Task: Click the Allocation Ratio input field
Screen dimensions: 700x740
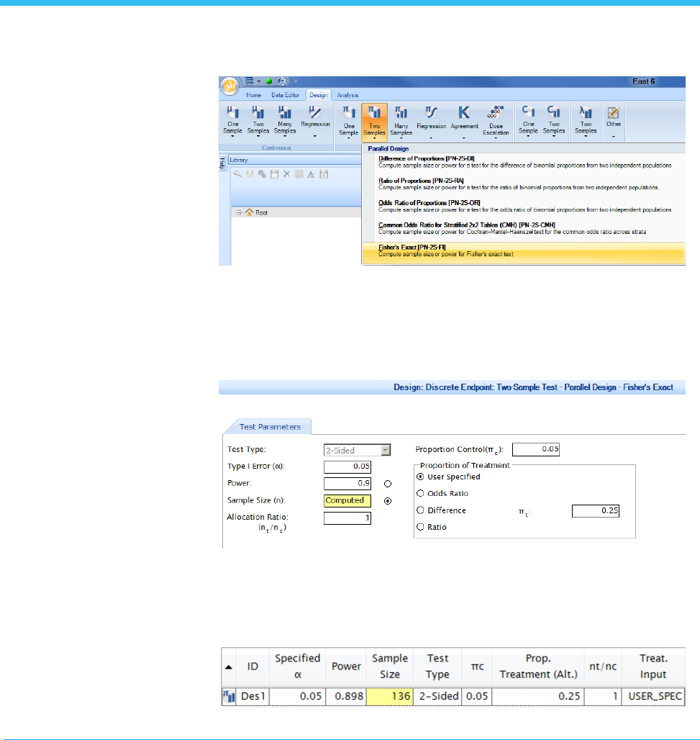Action: point(347,518)
